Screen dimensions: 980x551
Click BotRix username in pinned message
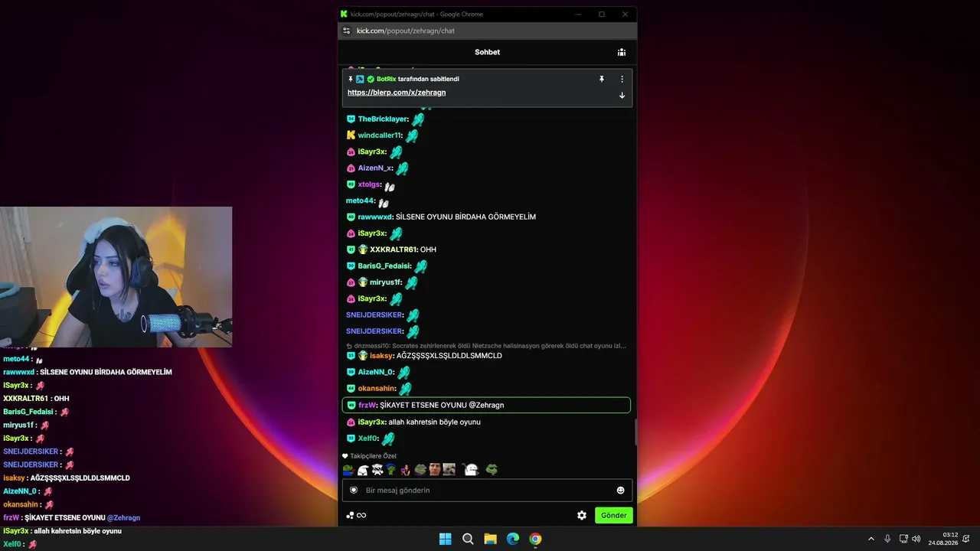tap(386, 79)
